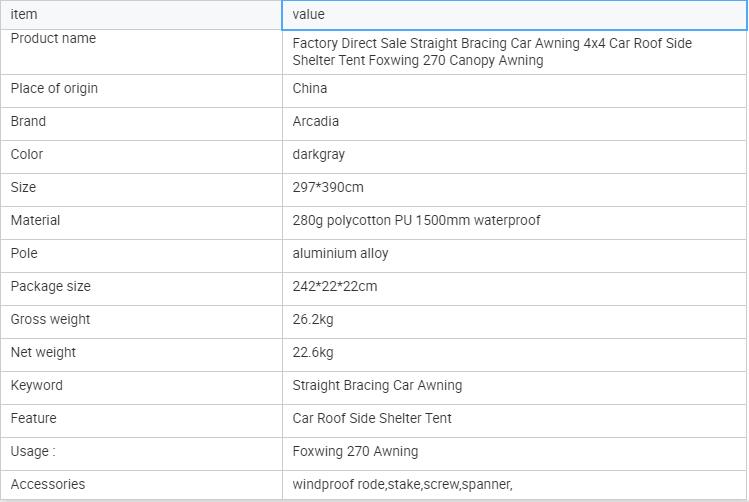The height and width of the screenshot is (502, 749).
Task: Select the 'Foxwing 270 Awning' usage value
Action: 355,451
